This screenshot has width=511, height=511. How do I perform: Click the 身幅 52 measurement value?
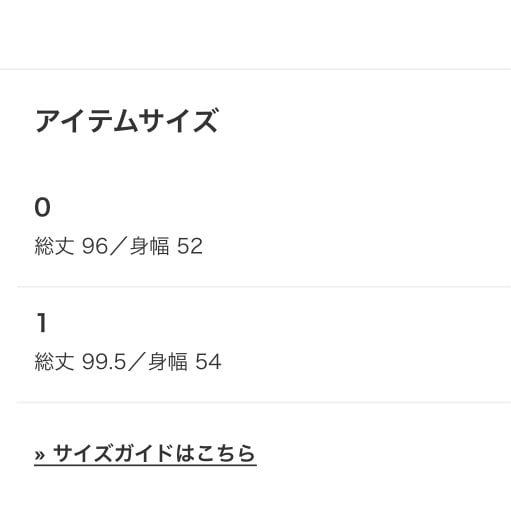coord(166,246)
